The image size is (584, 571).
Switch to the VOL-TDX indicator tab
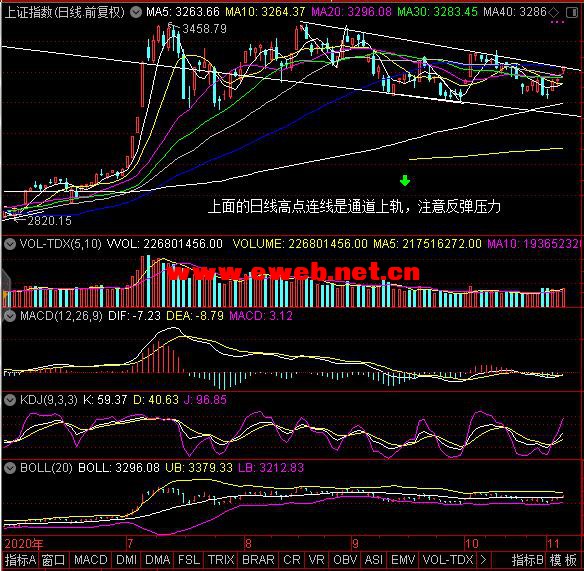tap(448, 560)
